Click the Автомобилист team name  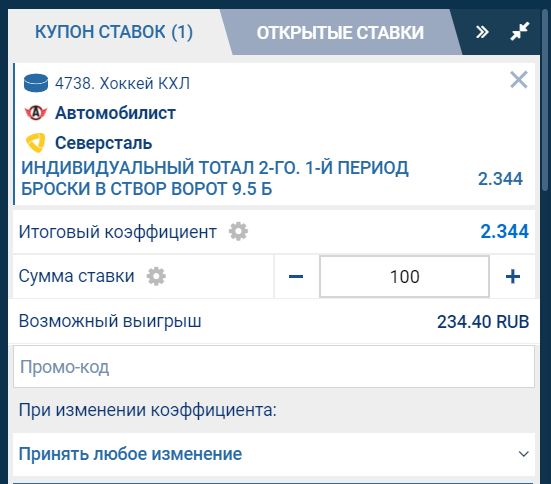pos(115,113)
